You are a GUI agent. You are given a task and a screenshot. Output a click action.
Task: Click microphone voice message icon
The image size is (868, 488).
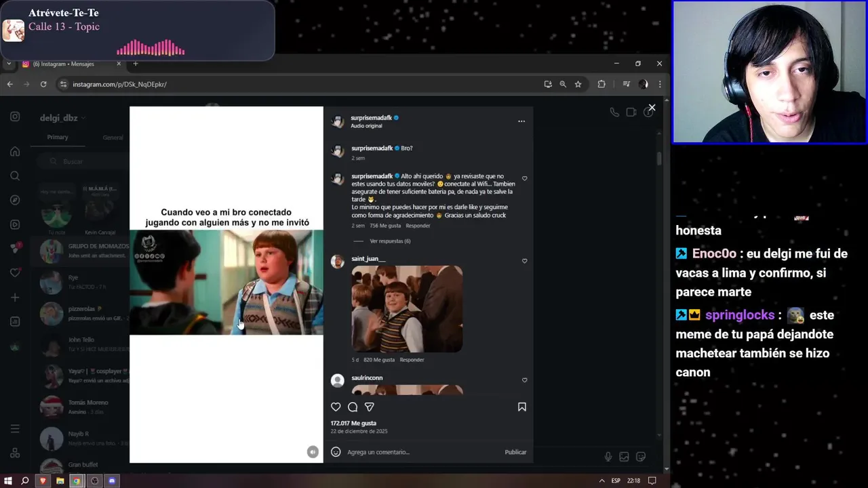click(x=608, y=457)
